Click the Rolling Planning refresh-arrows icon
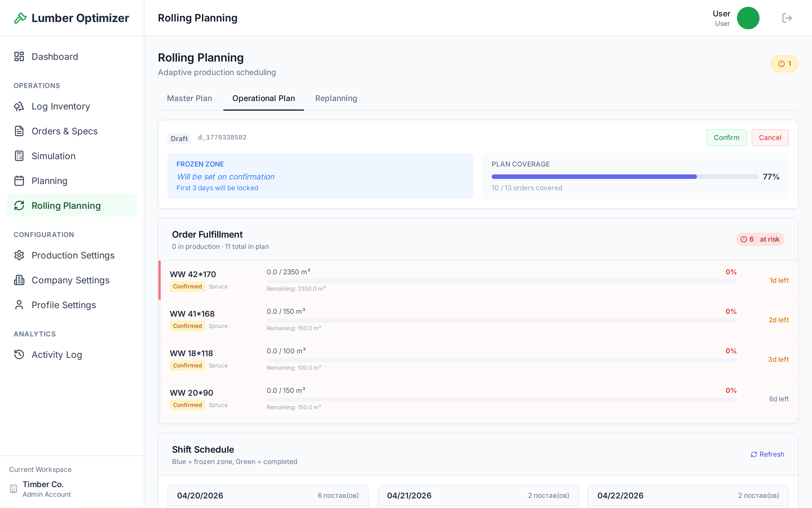 [x=19, y=206]
